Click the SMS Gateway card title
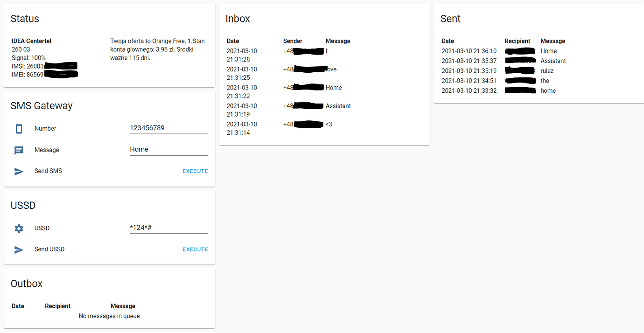The height and width of the screenshot is (333, 644). 42,106
